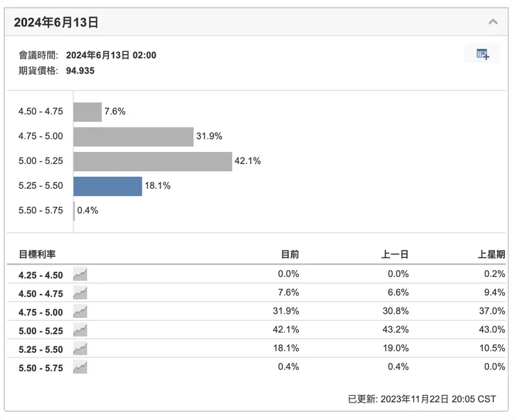The width and height of the screenshot is (514, 420).
Task: Click the 目標利率 column header
Action: [x=38, y=255]
